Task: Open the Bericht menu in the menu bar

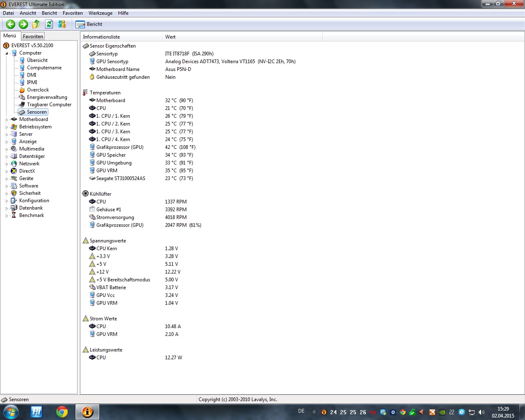Action: pyautogui.click(x=49, y=13)
